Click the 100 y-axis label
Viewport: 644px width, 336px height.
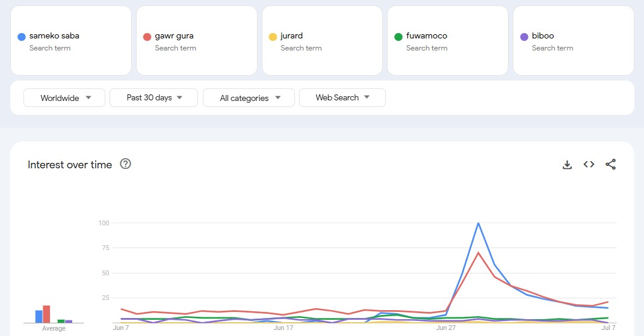[x=104, y=223]
